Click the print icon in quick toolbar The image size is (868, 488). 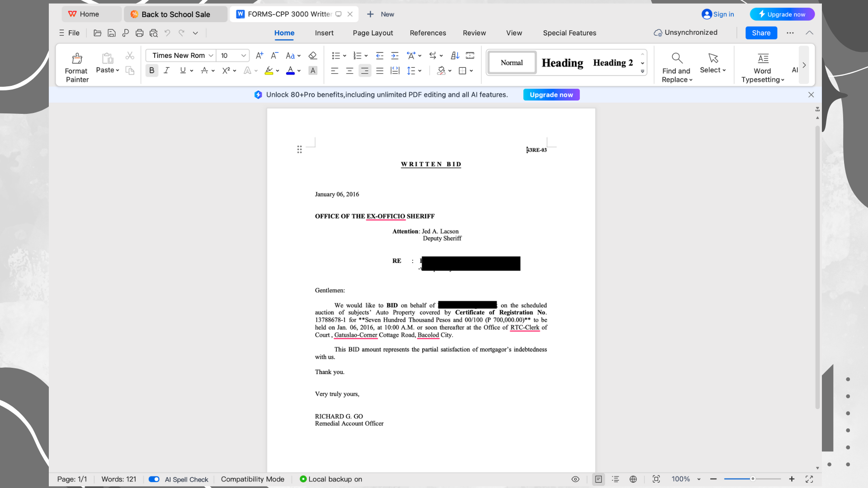pos(139,33)
